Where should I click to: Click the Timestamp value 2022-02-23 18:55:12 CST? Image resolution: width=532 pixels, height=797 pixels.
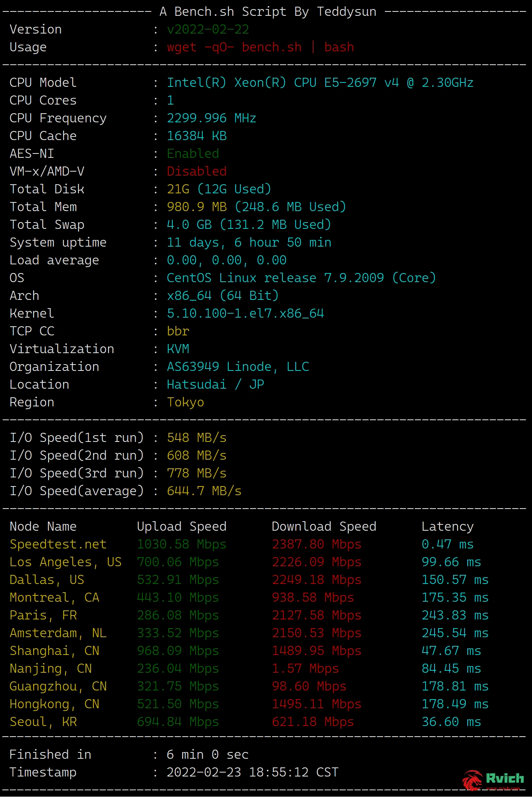[x=253, y=772]
